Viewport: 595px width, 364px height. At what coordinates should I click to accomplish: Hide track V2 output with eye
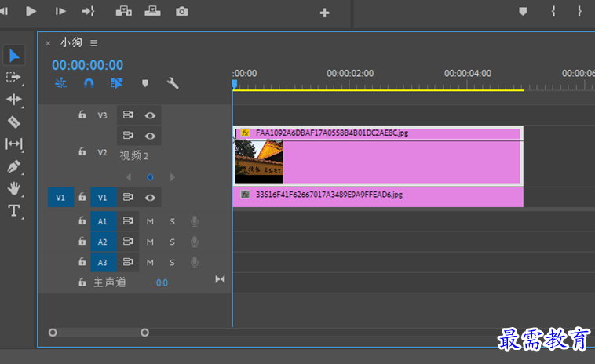click(150, 136)
